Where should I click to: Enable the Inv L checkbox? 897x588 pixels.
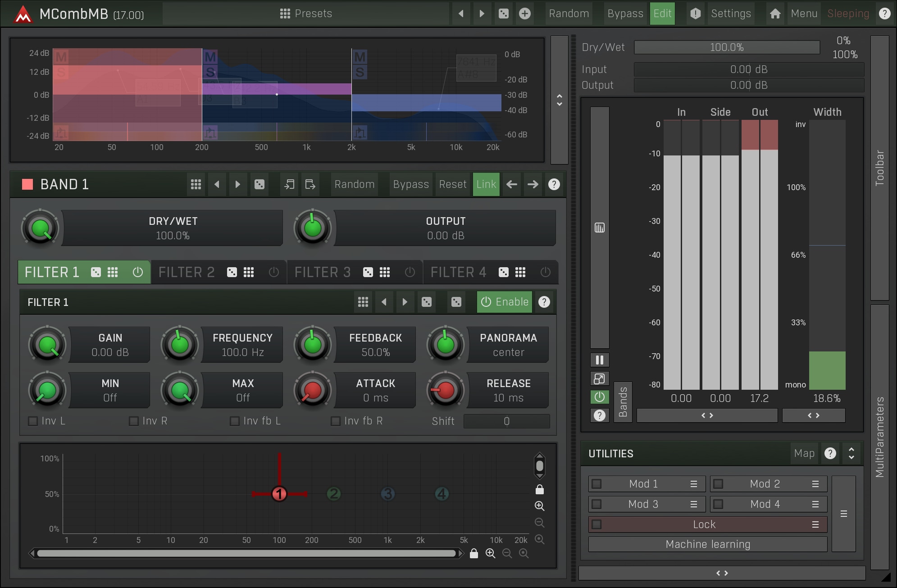click(33, 421)
